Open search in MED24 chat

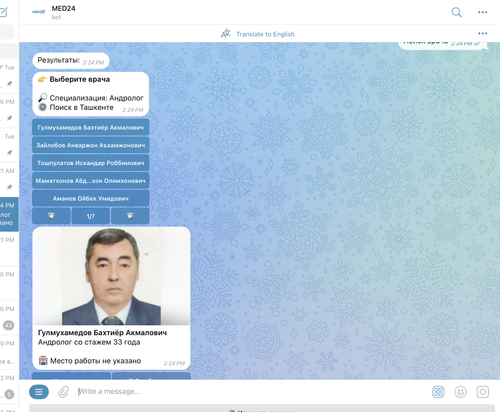pyautogui.click(x=456, y=12)
